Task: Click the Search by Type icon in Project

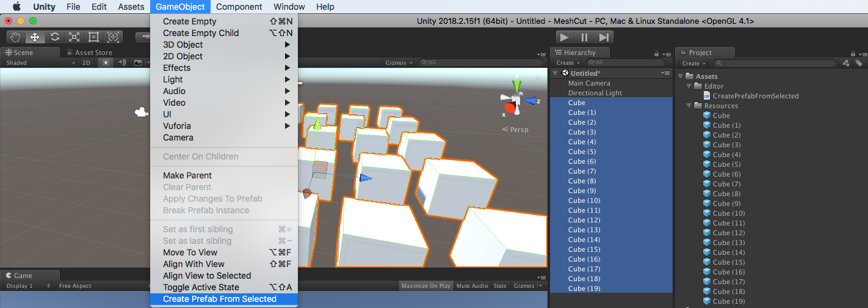Action: [847, 63]
